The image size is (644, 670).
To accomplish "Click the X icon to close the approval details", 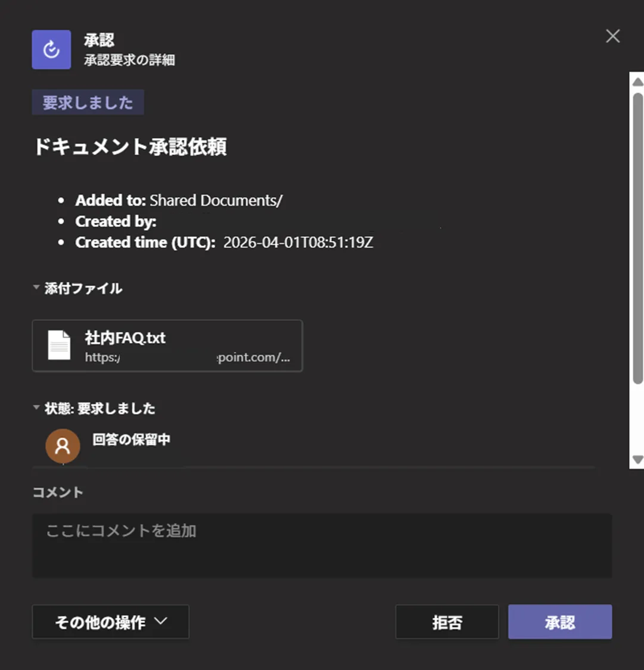I will click(612, 36).
